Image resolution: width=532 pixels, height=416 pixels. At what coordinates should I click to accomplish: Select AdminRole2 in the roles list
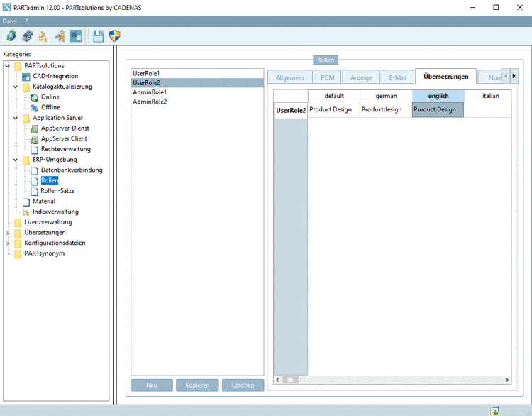tap(197, 102)
